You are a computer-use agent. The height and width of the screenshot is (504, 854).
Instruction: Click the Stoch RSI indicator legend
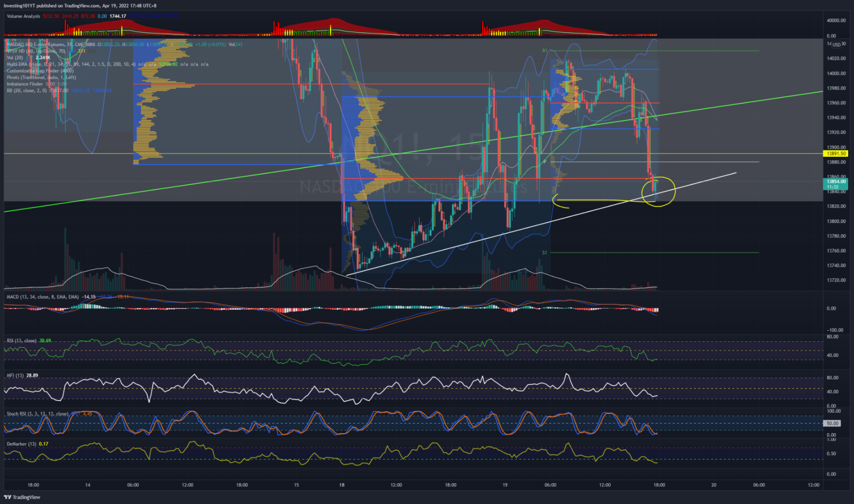(37, 414)
